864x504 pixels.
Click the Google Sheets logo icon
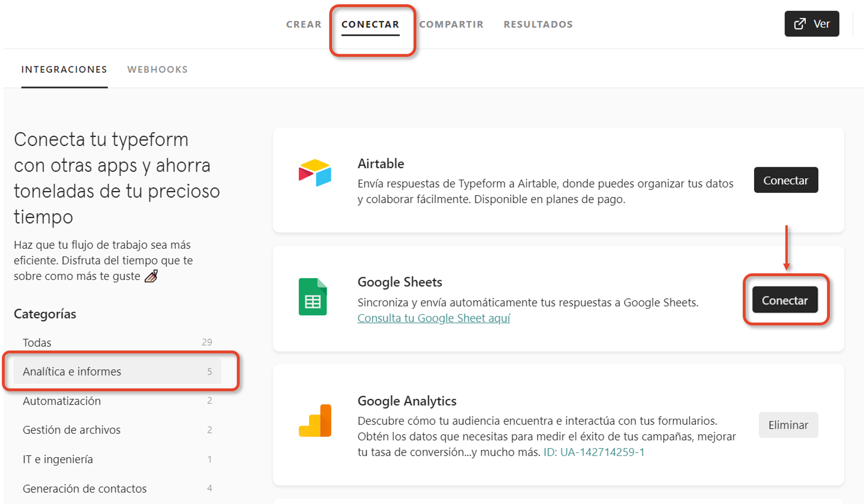tap(313, 297)
